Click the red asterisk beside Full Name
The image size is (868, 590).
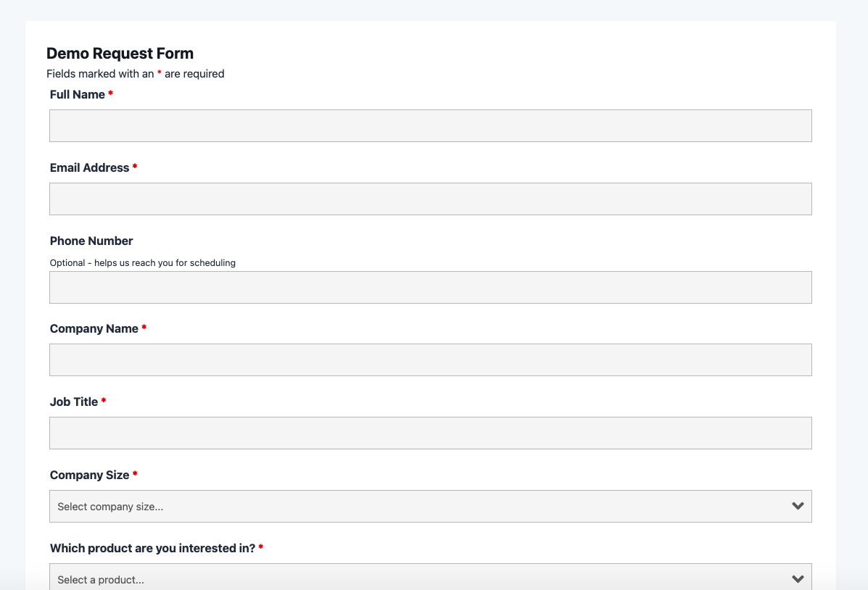110,94
